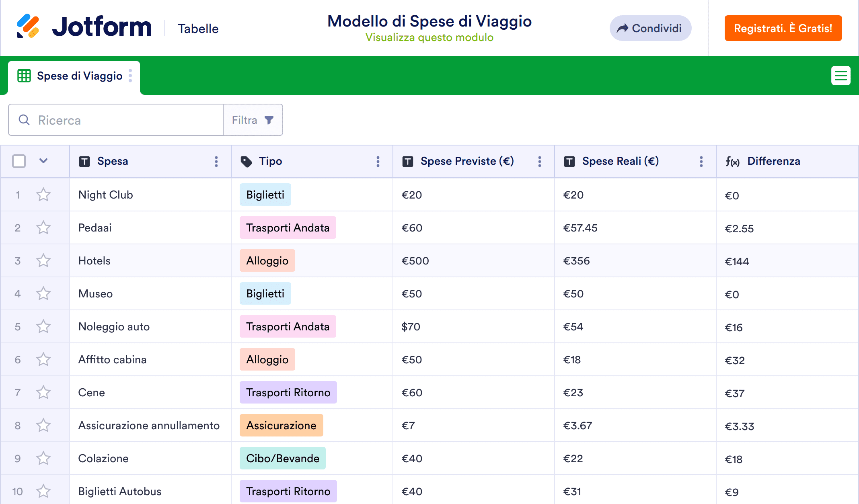The height and width of the screenshot is (504, 859).
Task: Click the Condividi share button
Action: pyautogui.click(x=650, y=28)
